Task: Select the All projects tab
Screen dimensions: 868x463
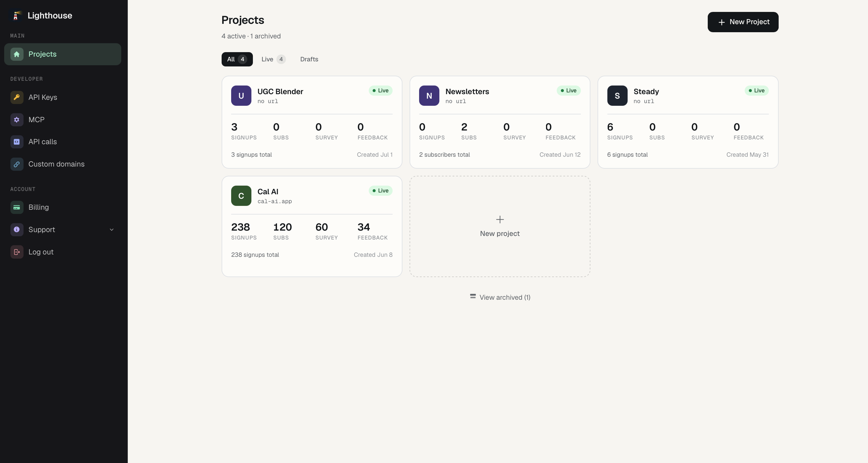Action: (237, 59)
